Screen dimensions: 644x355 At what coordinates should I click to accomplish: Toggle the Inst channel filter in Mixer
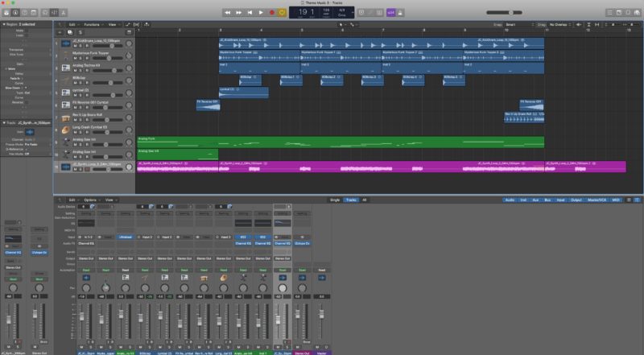click(x=523, y=200)
